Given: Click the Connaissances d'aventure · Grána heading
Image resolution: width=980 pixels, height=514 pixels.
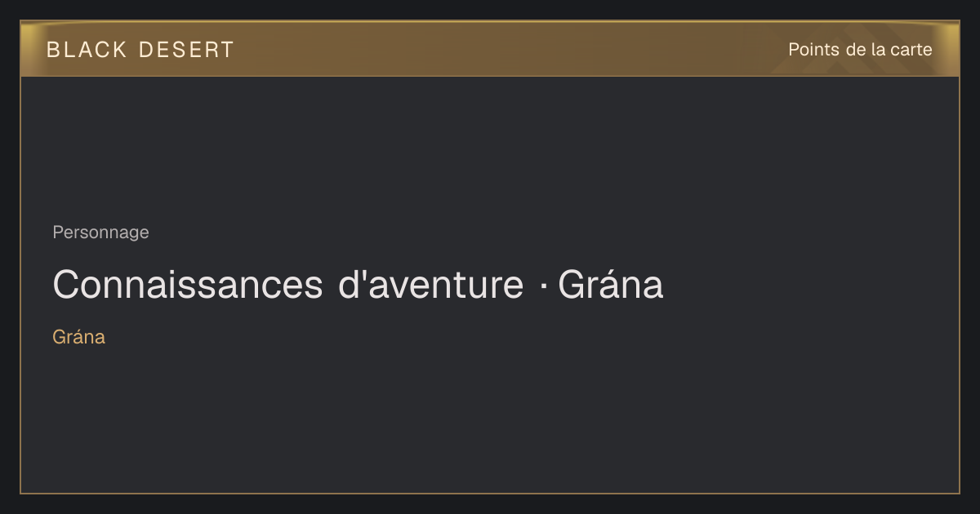Looking at the screenshot, I should pyautogui.click(x=358, y=285).
